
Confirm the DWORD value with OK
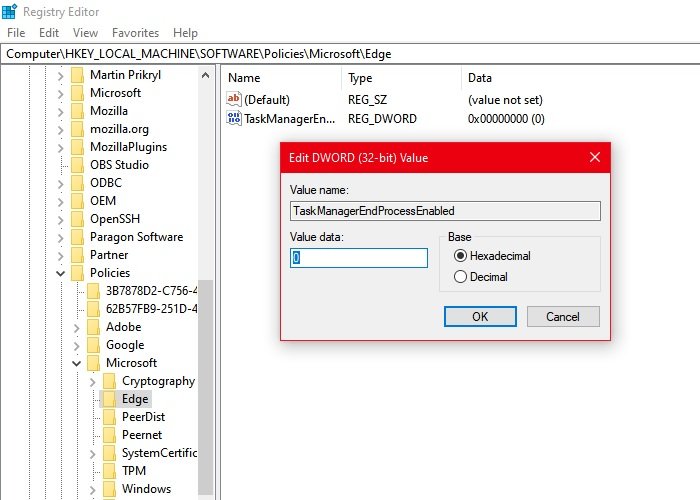(x=480, y=317)
